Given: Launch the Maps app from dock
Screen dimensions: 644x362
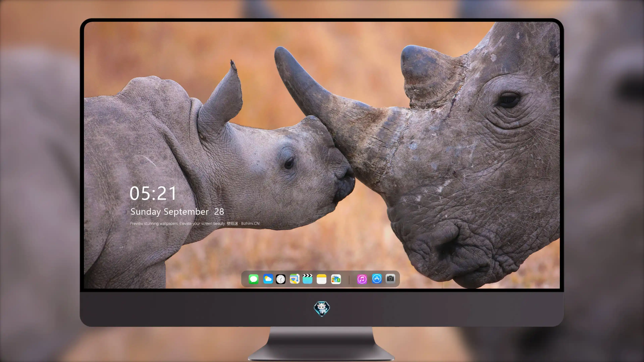Looking at the screenshot, I should point(294,279).
